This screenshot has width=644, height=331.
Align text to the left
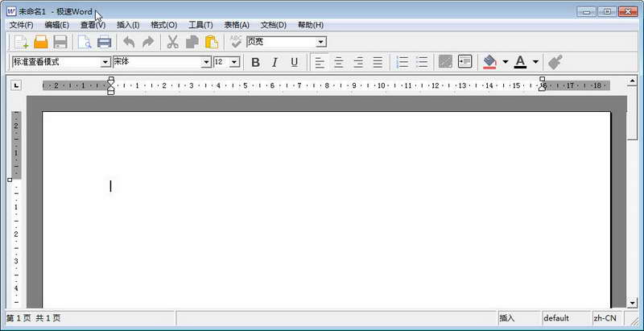click(320, 63)
